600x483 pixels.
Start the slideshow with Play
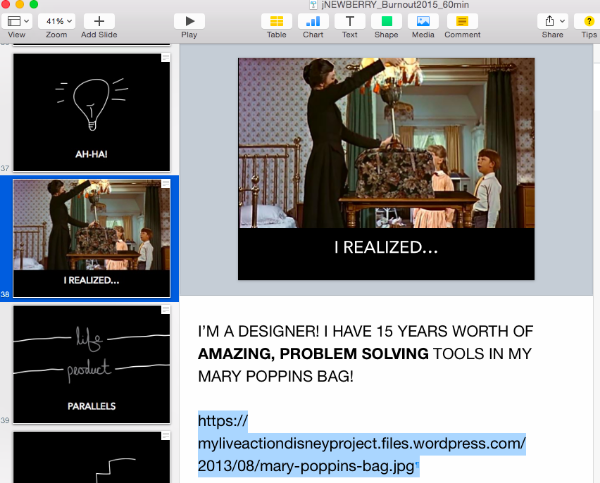click(189, 21)
